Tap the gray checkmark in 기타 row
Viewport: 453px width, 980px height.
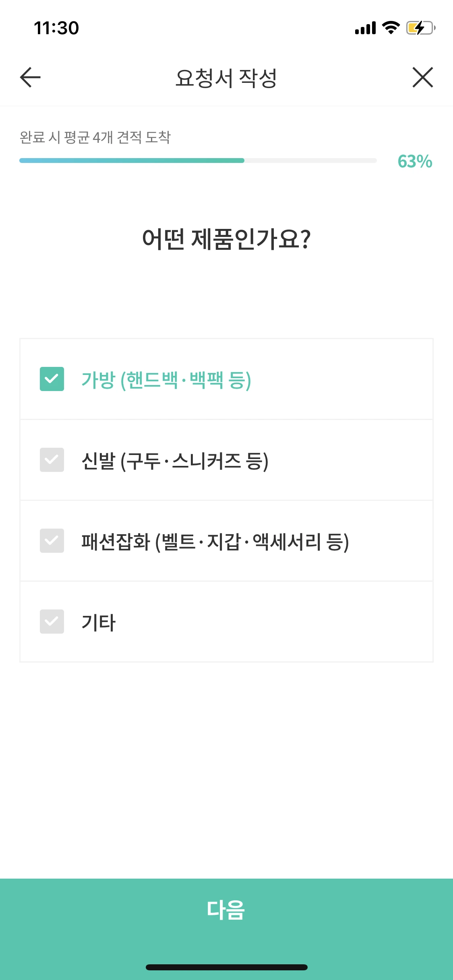pos(52,622)
